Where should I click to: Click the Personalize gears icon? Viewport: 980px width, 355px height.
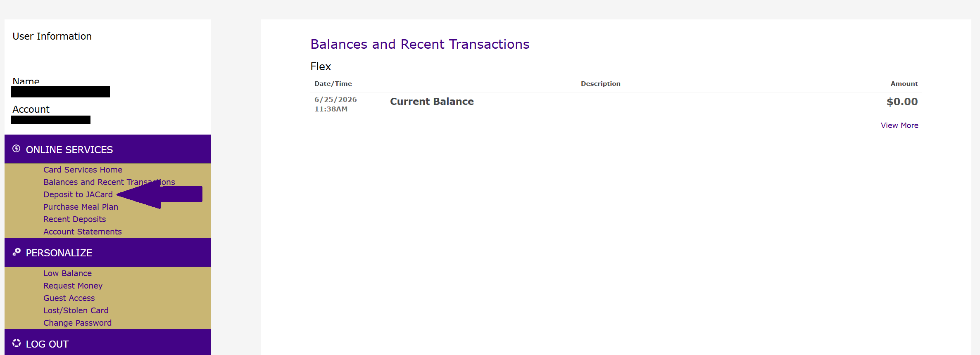point(16,252)
